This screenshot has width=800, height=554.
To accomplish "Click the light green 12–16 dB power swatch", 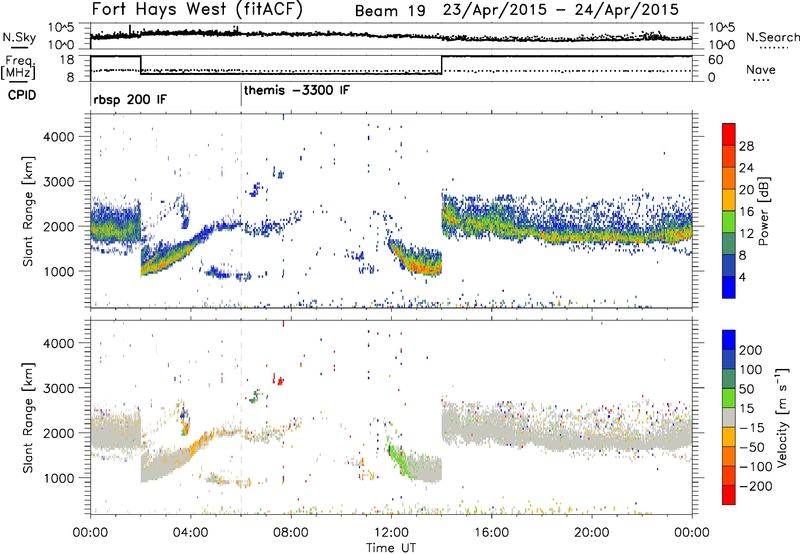I will coord(729,221).
